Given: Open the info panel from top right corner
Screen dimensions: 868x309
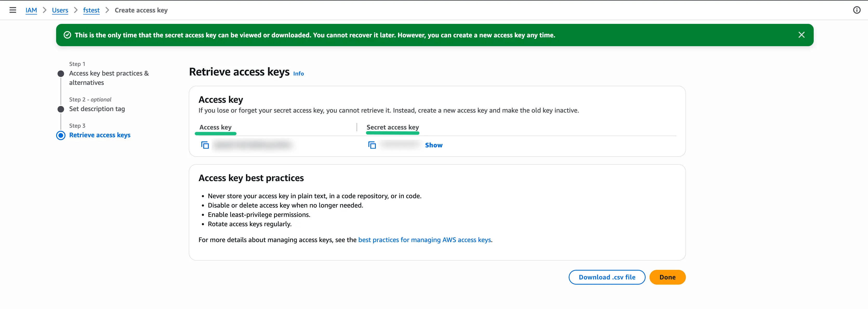Looking at the screenshot, I should [x=857, y=10].
